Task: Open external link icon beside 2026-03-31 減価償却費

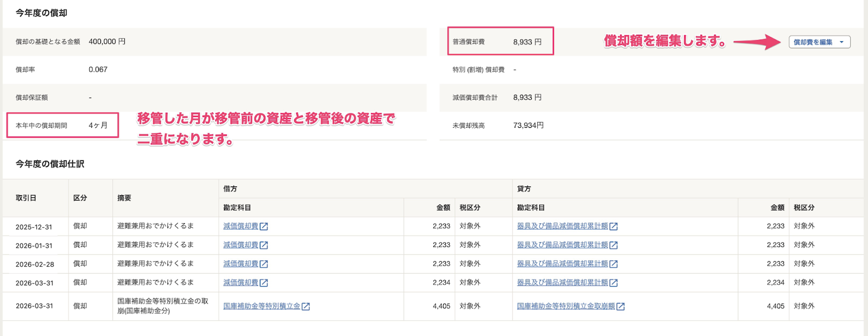Action: [x=264, y=283]
